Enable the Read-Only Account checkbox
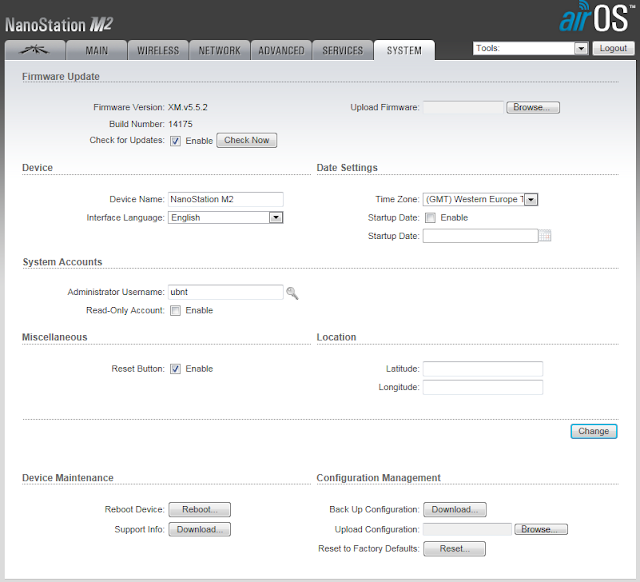Screen dimensions: 640x582 tap(176, 311)
